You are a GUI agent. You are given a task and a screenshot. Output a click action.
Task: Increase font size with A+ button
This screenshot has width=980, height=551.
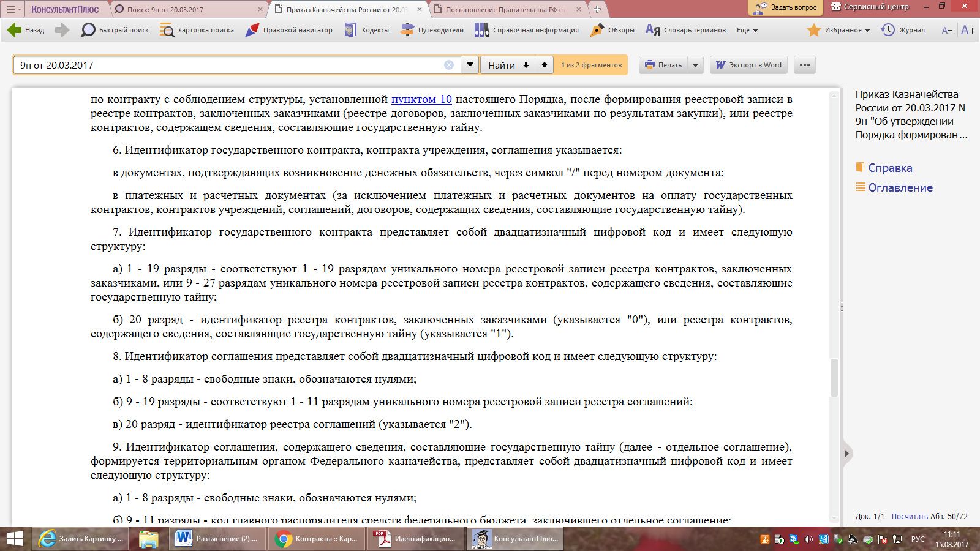pyautogui.click(x=968, y=30)
